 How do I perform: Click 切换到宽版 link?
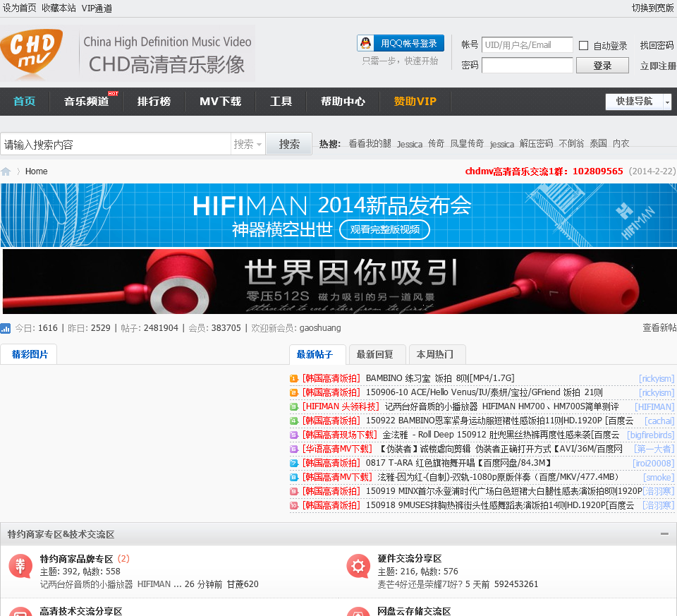653,8
